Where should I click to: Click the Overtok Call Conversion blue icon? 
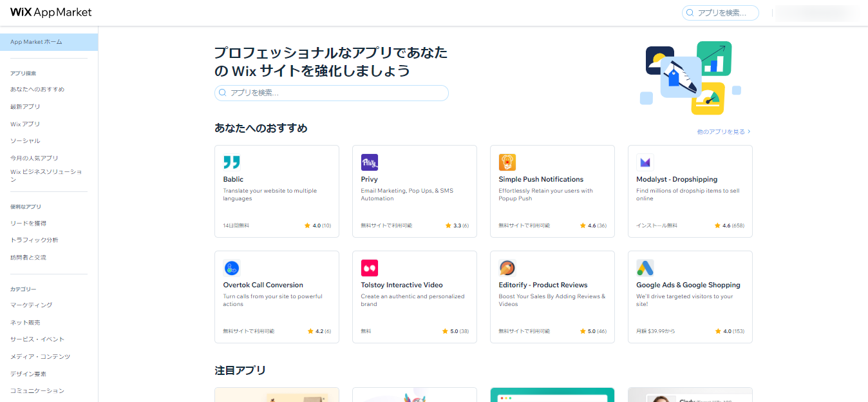coord(232,268)
